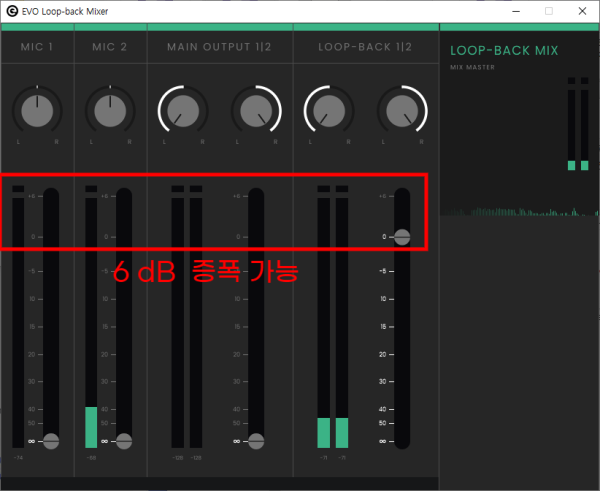
Task: Click the MIC 1 pan knob
Action: click(37, 111)
